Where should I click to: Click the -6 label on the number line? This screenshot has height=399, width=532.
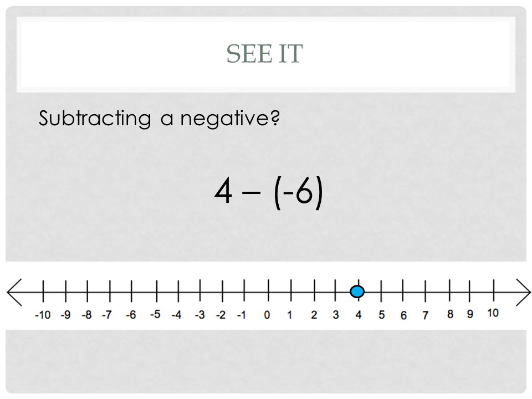[x=131, y=315]
